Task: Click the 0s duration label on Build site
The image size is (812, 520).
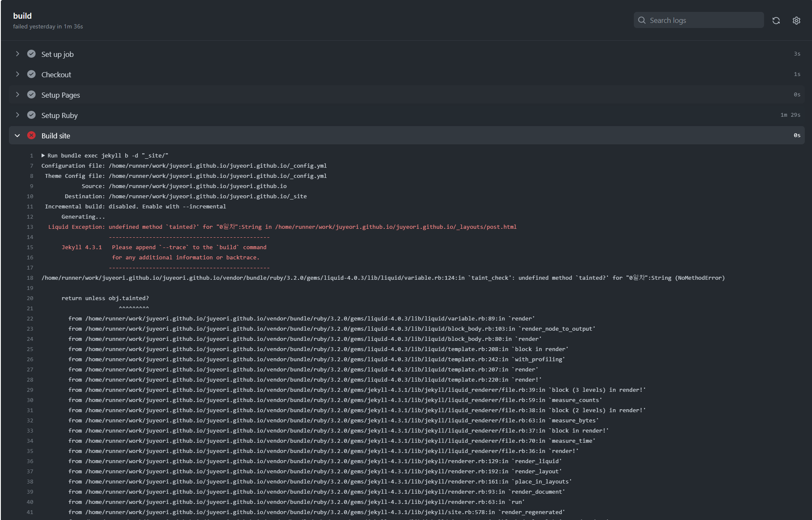Action: point(797,135)
